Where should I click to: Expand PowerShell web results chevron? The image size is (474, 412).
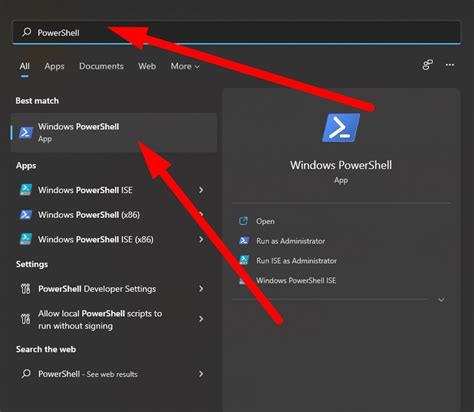coord(201,374)
